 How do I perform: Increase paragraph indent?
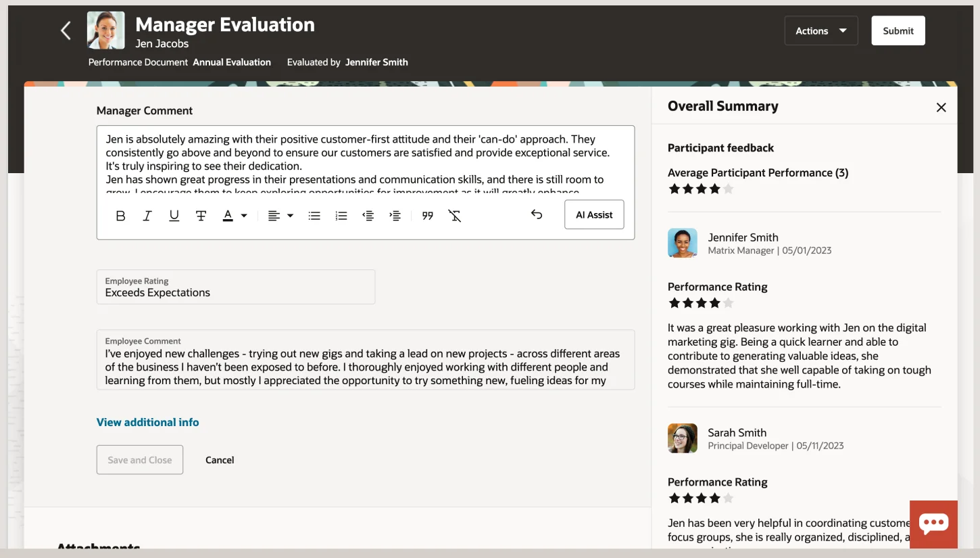(x=395, y=216)
